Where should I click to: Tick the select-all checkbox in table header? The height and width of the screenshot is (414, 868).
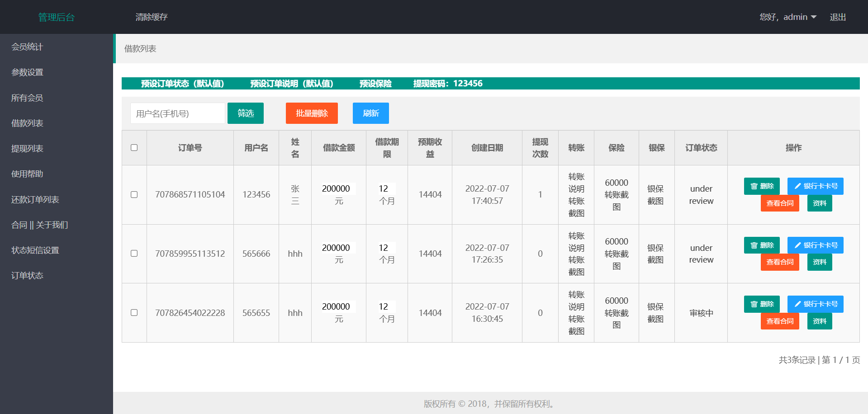[134, 148]
